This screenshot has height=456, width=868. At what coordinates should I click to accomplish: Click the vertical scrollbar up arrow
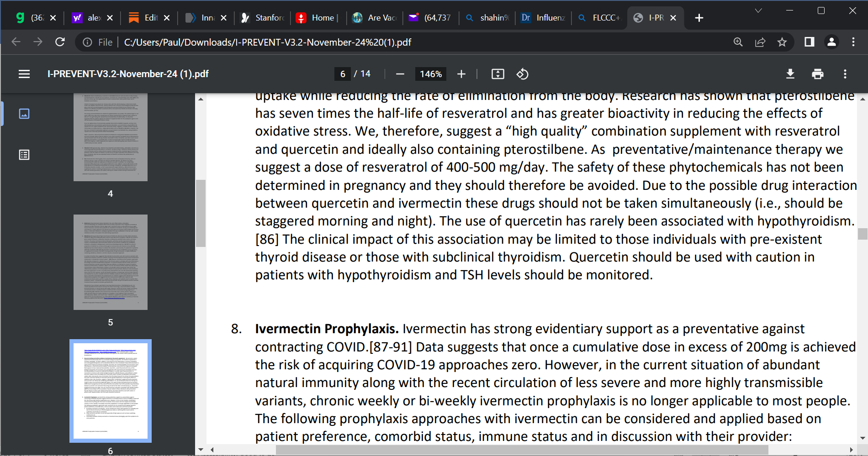[x=863, y=99]
